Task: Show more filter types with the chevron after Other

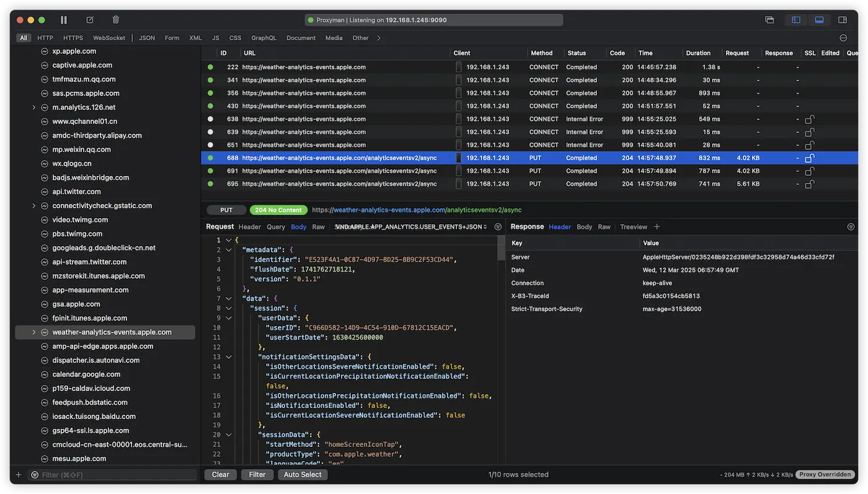Action: (x=379, y=38)
